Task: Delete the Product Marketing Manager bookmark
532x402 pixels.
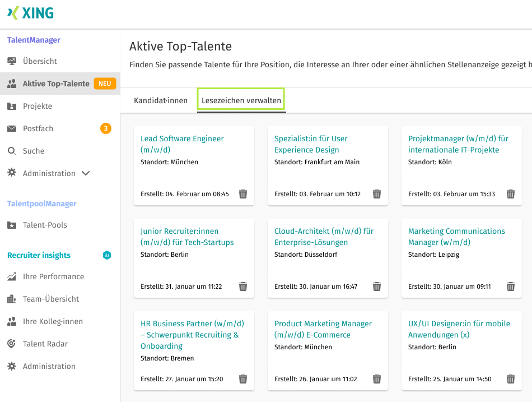Action: [377, 379]
